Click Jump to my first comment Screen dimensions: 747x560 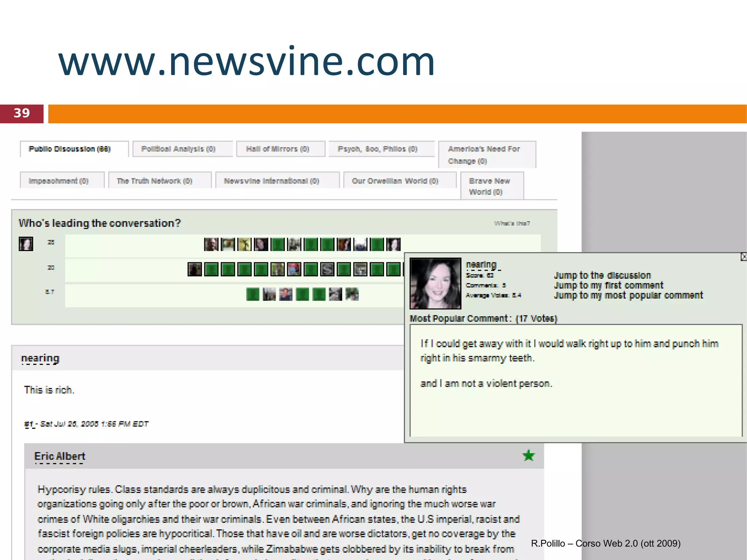tap(608, 285)
